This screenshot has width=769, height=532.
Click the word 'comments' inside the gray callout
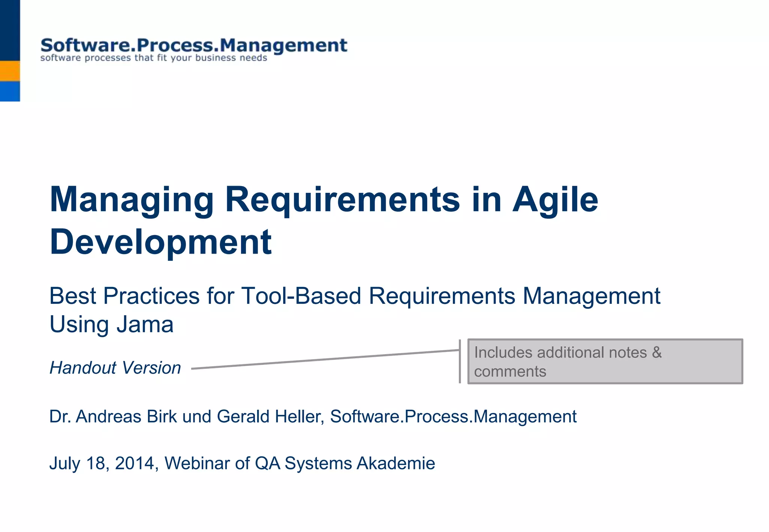coord(510,372)
